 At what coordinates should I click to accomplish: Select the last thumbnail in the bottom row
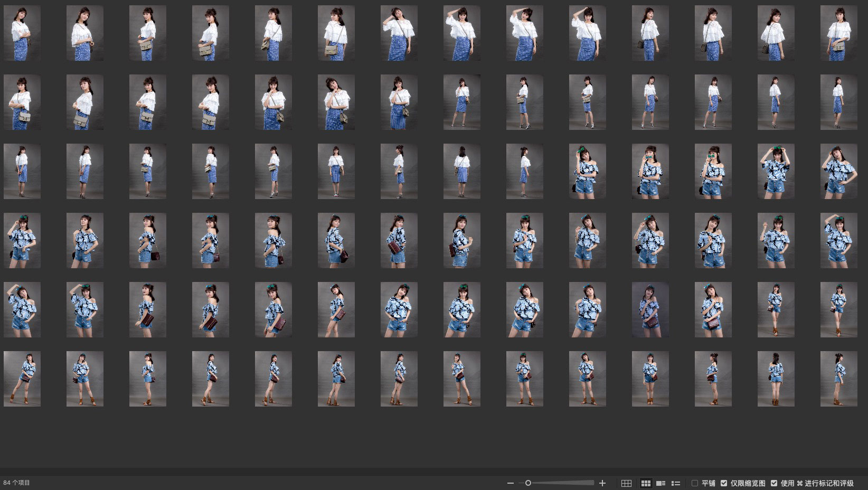click(838, 379)
